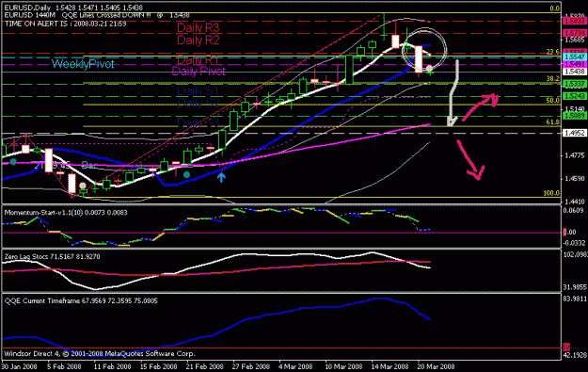
Task: Click the 1.4410 price axis value
Action: pos(575,202)
